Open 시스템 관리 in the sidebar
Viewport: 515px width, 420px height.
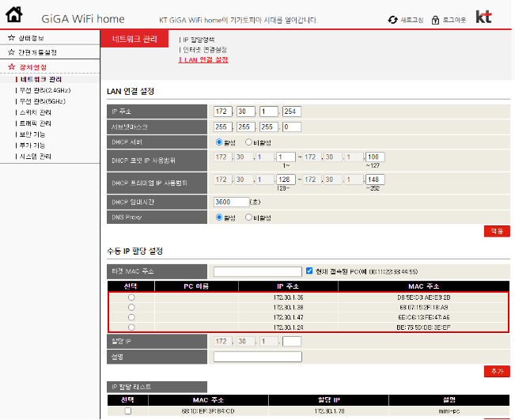(x=37, y=157)
